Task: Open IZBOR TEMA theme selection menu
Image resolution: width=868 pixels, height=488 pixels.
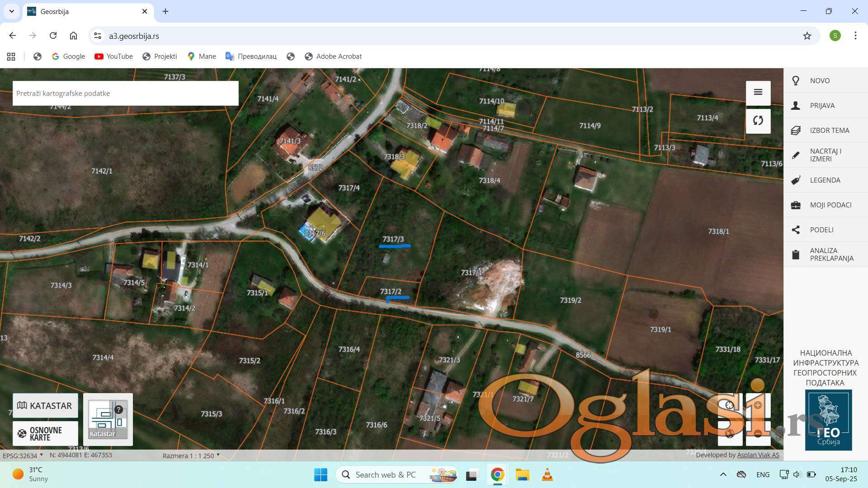Action: click(x=829, y=130)
